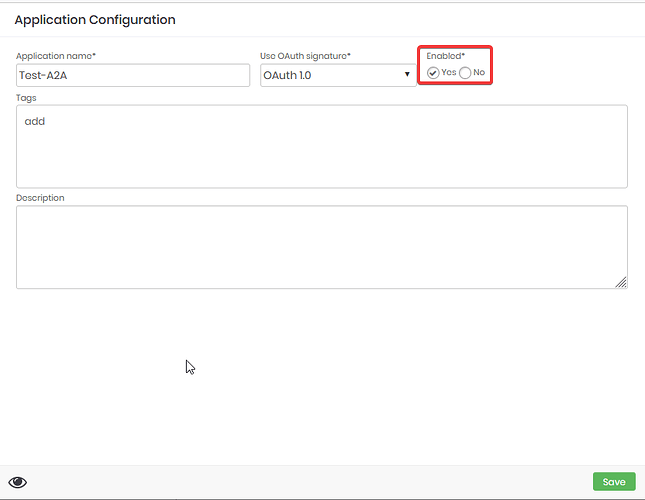Click the 'add' tag input in Tags
The width and height of the screenshot is (645, 500).
(35, 121)
